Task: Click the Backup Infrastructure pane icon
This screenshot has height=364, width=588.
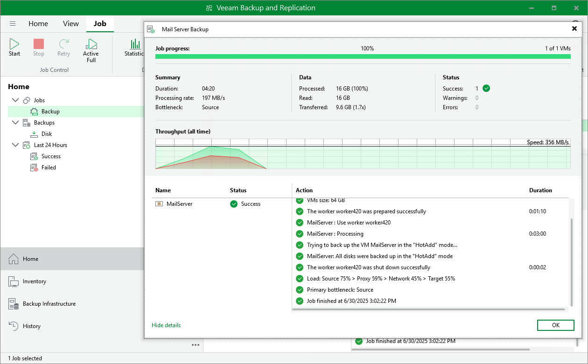Action: coord(14,304)
